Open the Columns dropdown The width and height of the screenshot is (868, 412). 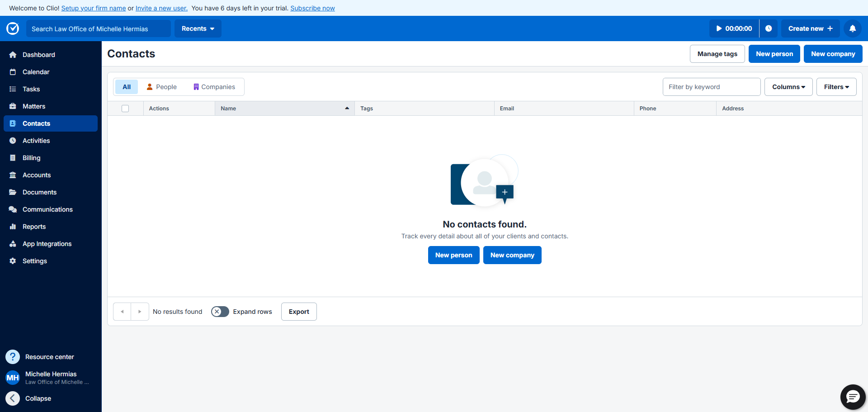pos(788,87)
